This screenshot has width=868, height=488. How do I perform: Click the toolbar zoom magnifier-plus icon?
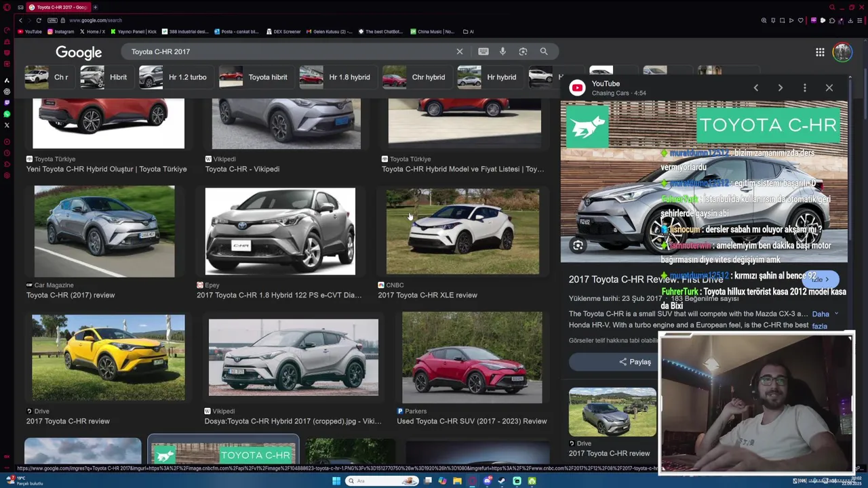pyautogui.click(x=764, y=20)
